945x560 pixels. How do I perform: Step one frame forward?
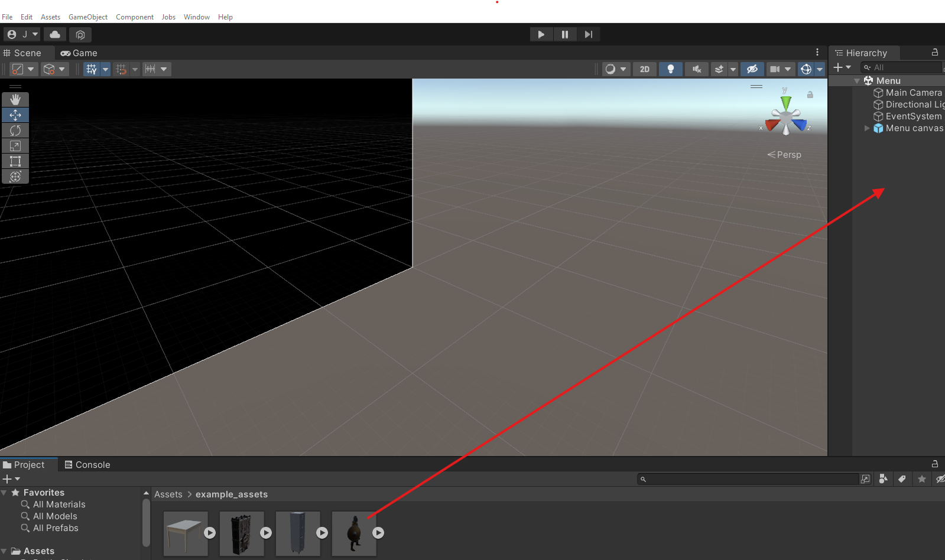click(x=589, y=34)
